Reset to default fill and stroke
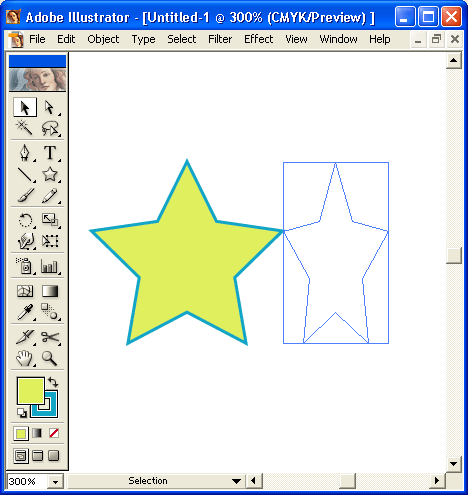Viewport: 468px width, 495px height. tap(22, 413)
